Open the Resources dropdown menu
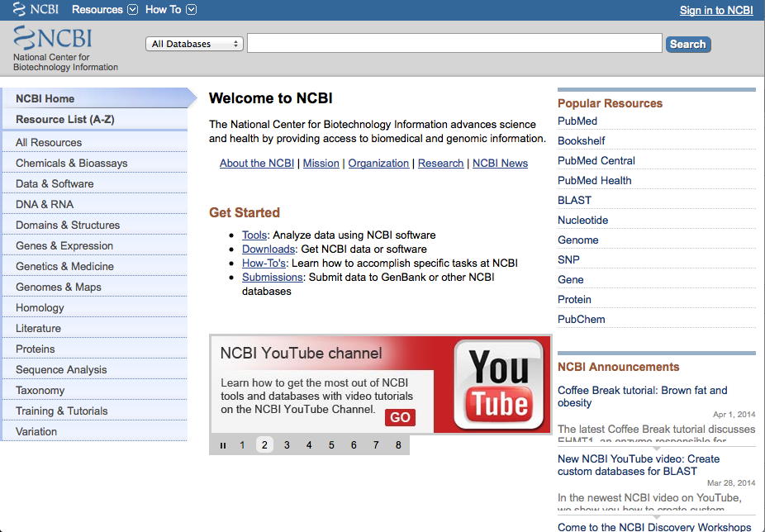The height and width of the screenshot is (532, 765). tap(104, 10)
